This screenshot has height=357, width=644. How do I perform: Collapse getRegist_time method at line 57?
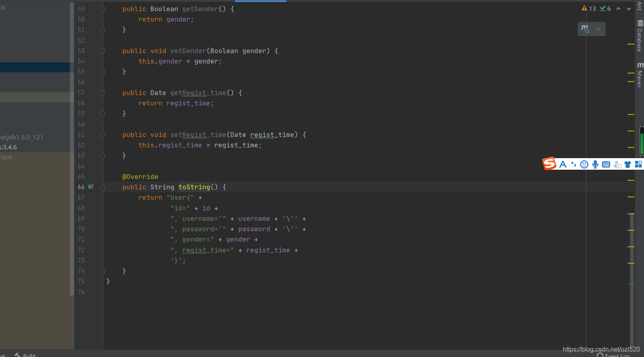tap(103, 93)
